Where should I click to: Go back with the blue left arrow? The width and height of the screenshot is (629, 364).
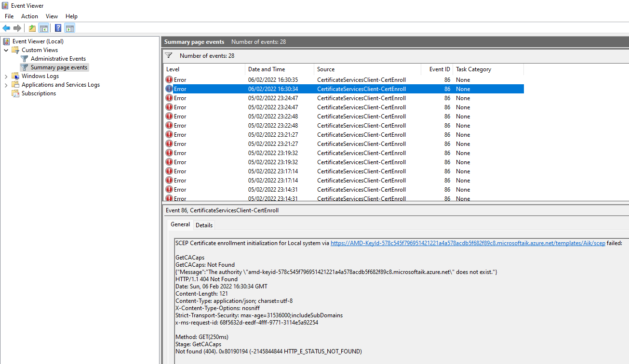6,28
